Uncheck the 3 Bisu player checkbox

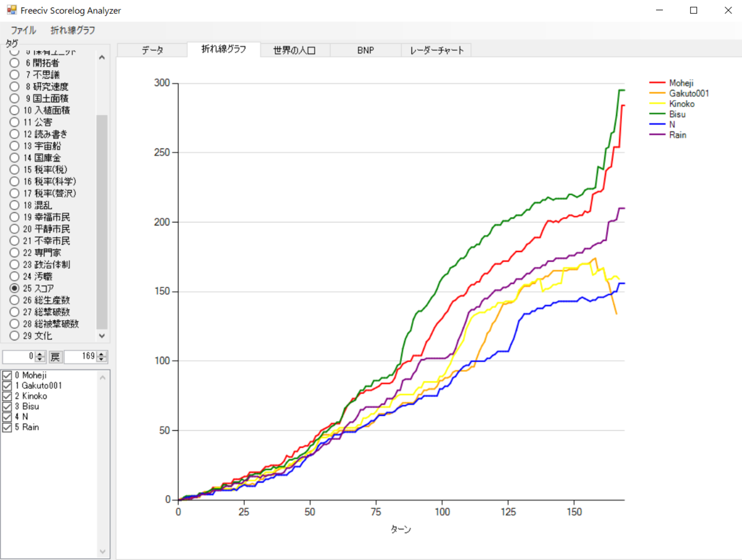(x=7, y=407)
